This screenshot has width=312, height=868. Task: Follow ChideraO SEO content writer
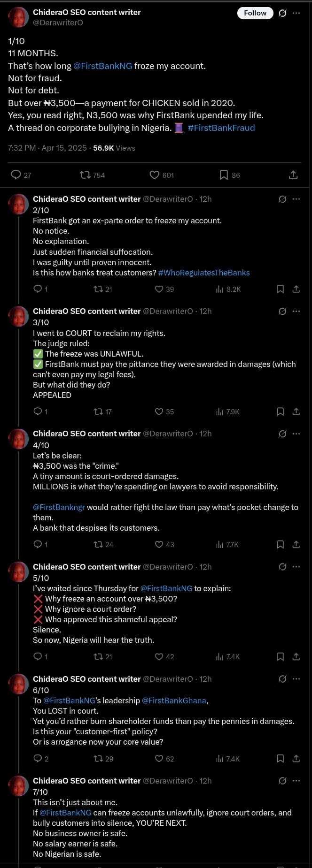255,13
